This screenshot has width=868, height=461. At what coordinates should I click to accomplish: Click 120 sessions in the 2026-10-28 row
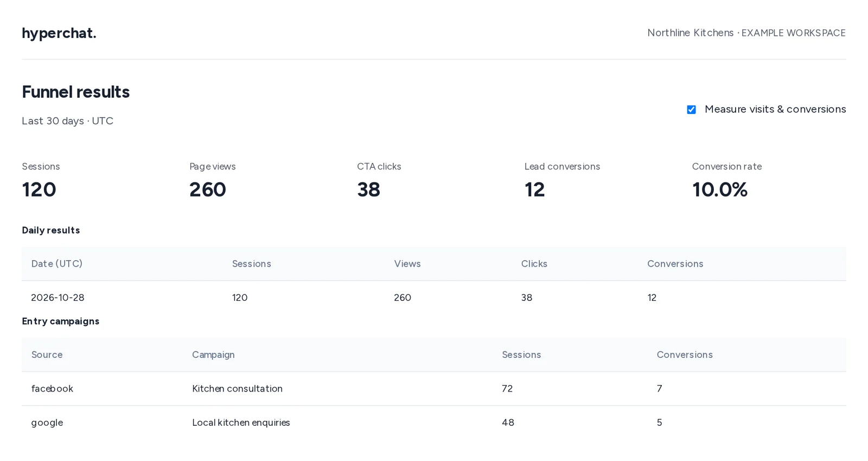[x=240, y=298]
